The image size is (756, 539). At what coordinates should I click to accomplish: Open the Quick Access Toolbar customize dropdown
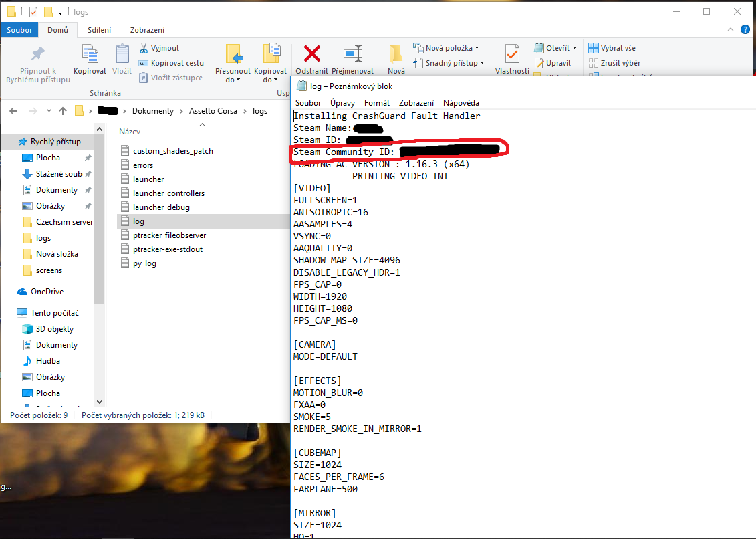60,12
